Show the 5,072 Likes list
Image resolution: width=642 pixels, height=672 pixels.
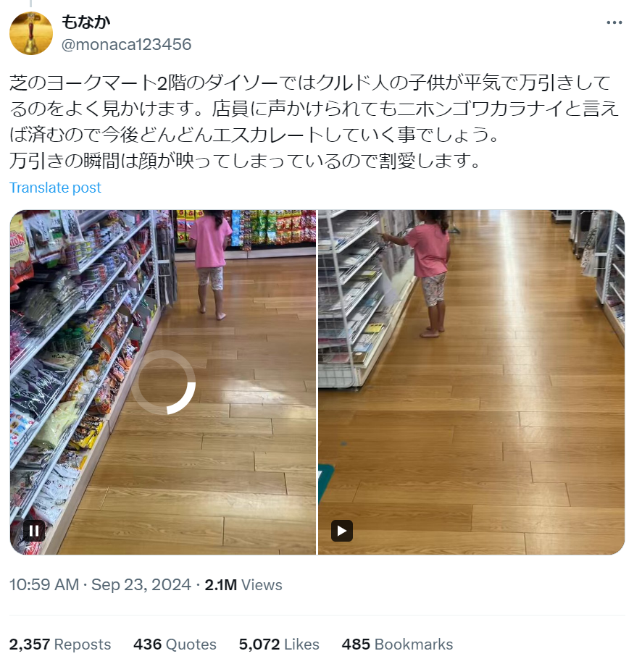pyautogui.click(x=279, y=644)
